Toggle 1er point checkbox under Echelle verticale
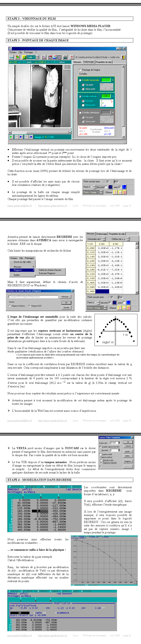The width and height of the screenshot is (141, 644). (x=83, y=101)
